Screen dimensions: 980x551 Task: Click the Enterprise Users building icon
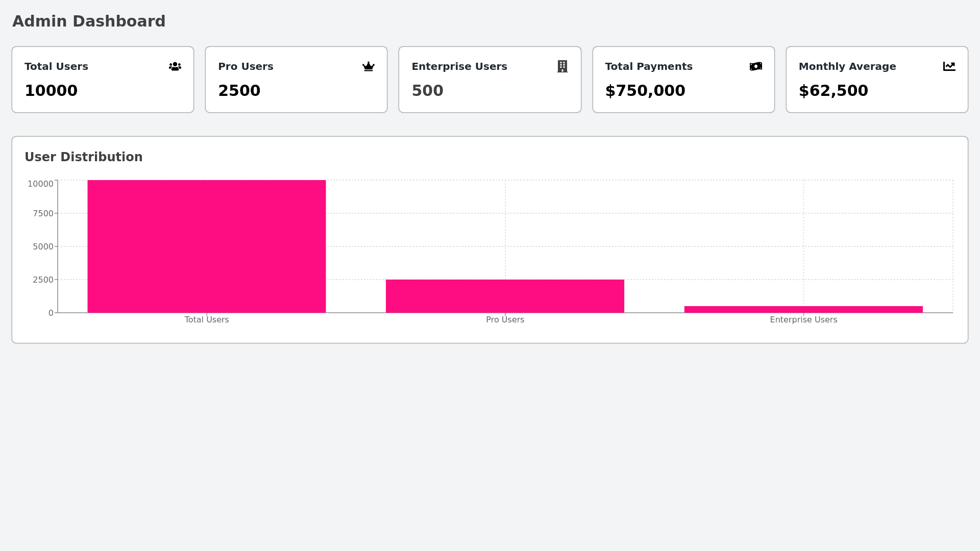click(562, 67)
